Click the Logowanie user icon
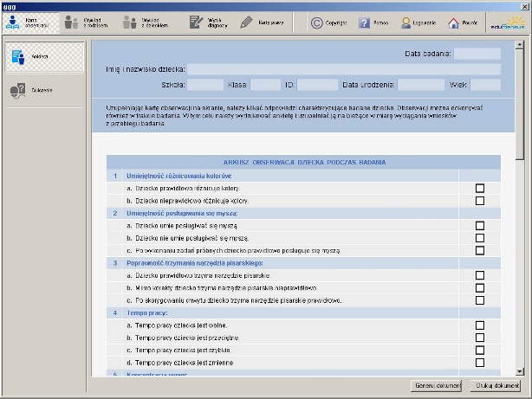Viewport: 532px width, 399px height. [x=418, y=23]
